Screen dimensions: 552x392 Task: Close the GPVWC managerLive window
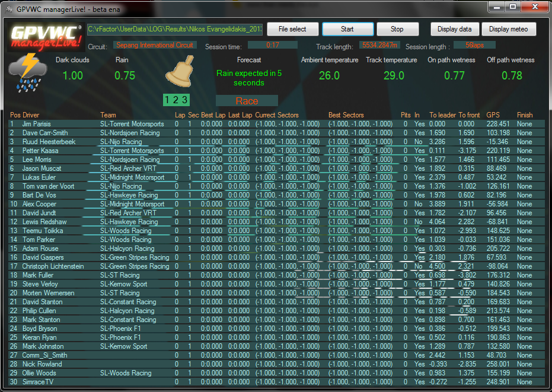point(535,7)
